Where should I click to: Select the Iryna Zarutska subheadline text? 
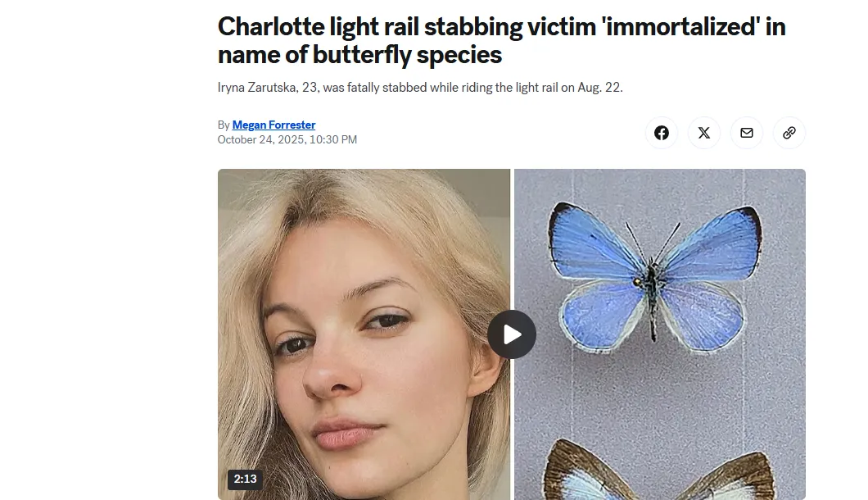click(419, 88)
